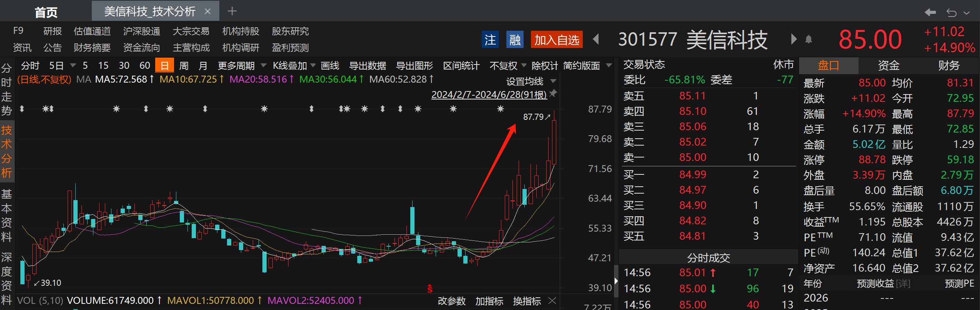The height and width of the screenshot is (310, 980).
Task: Switch chart to 分时 intraday period
Action: [30, 66]
